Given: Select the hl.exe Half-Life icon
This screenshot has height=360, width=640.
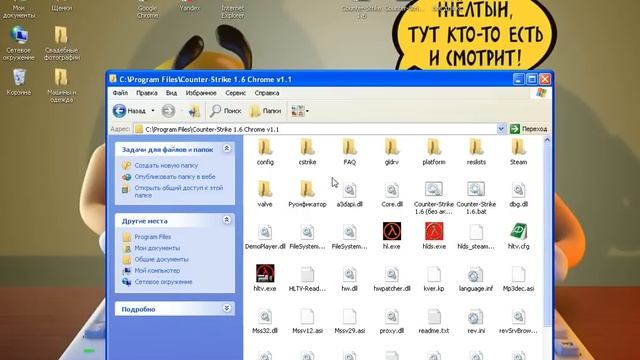Looking at the screenshot, I should [392, 231].
